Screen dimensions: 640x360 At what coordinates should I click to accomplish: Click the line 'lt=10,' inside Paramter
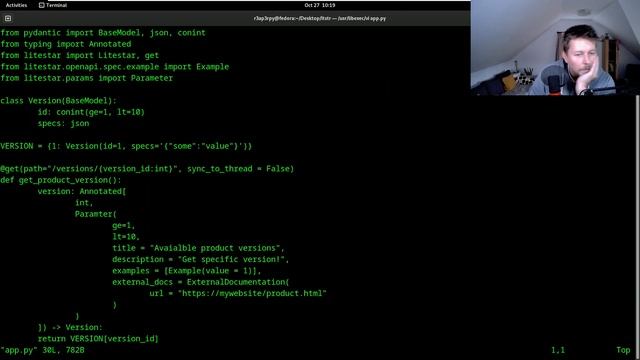pyautogui.click(x=126, y=237)
